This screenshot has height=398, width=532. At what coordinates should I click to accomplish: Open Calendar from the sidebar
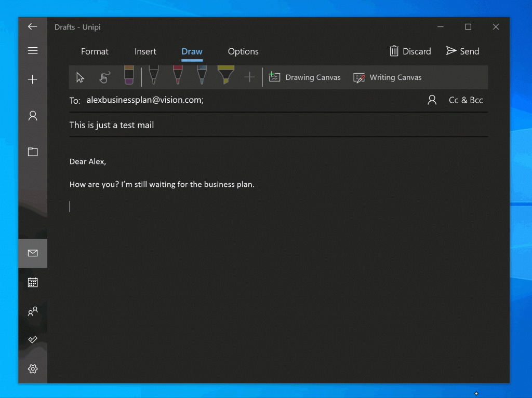point(33,282)
